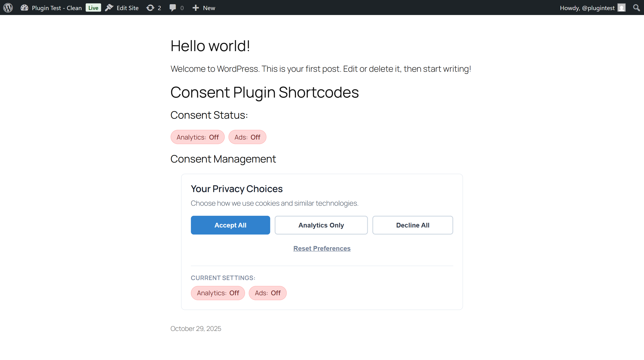
Task: Click the Edit Site menu item
Action: pos(128,8)
